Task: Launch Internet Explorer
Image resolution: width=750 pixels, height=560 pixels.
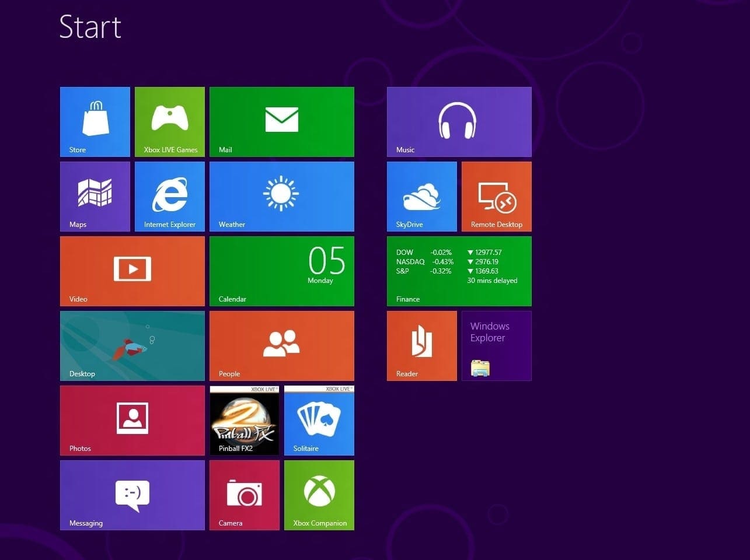Action: coord(169,196)
